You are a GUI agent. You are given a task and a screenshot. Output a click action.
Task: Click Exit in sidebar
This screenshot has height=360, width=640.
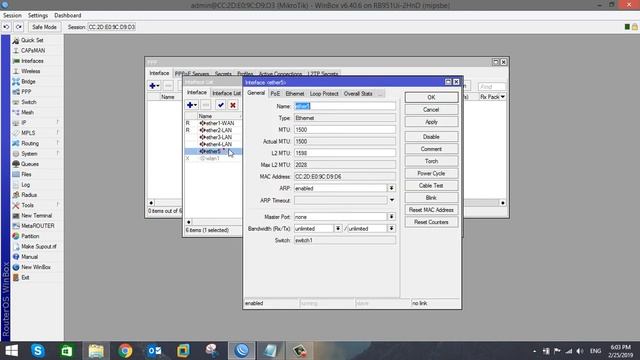[25, 278]
